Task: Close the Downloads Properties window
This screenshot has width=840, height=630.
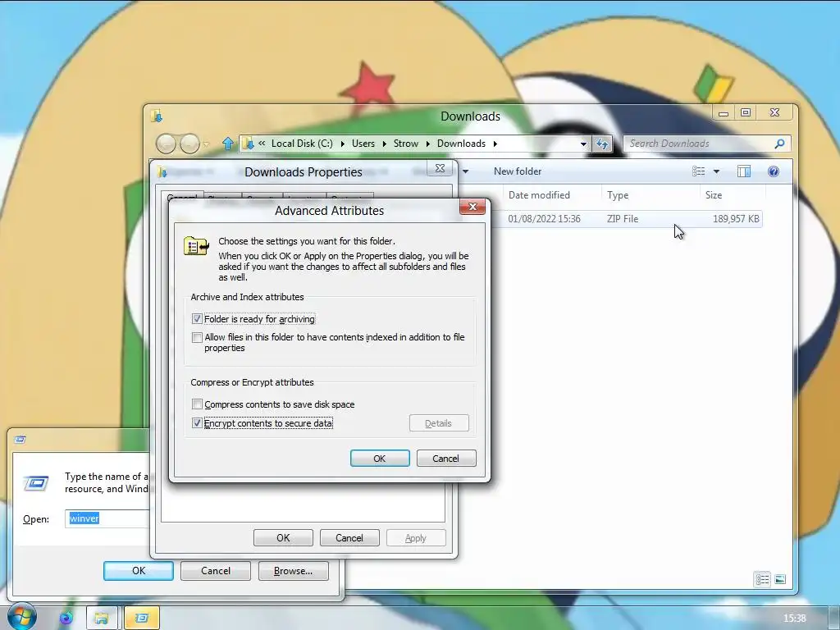Action: coord(441,168)
